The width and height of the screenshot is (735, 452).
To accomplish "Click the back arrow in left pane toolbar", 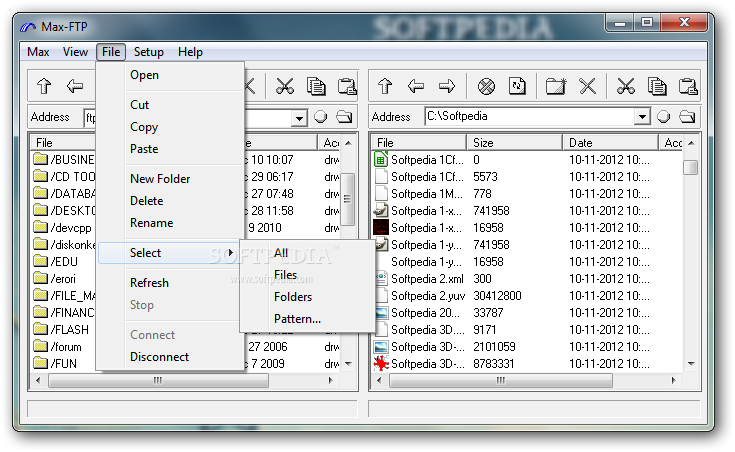I will tap(75, 86).
